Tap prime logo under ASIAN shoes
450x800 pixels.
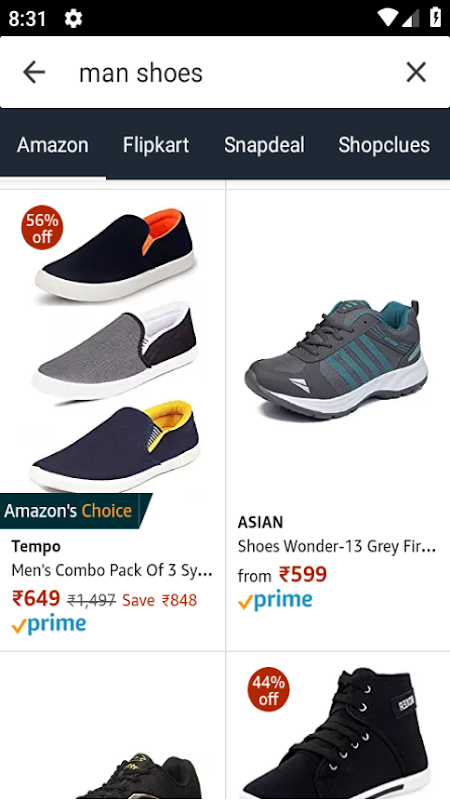coord(275,601)
